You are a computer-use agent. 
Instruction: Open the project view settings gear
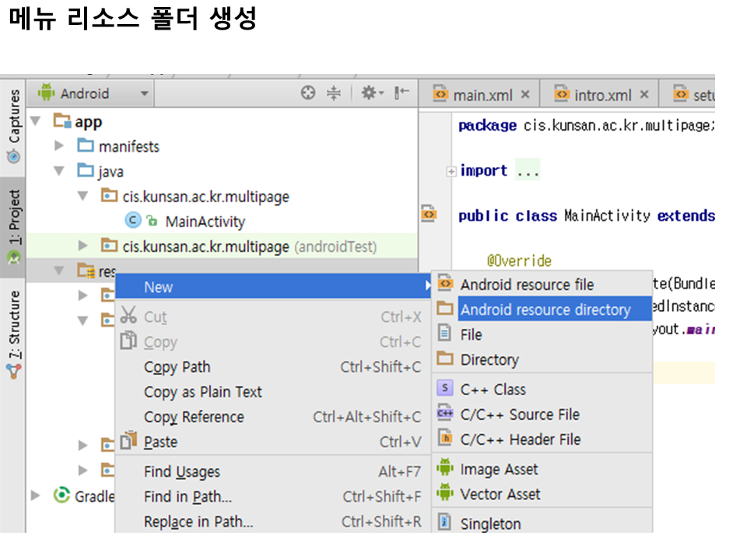[x=369, y=93]
